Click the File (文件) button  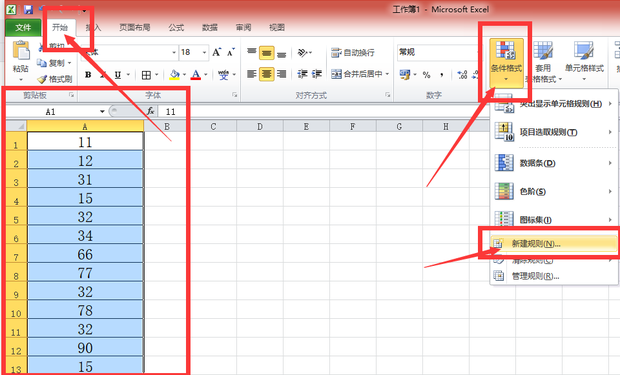tap(23, 27)
